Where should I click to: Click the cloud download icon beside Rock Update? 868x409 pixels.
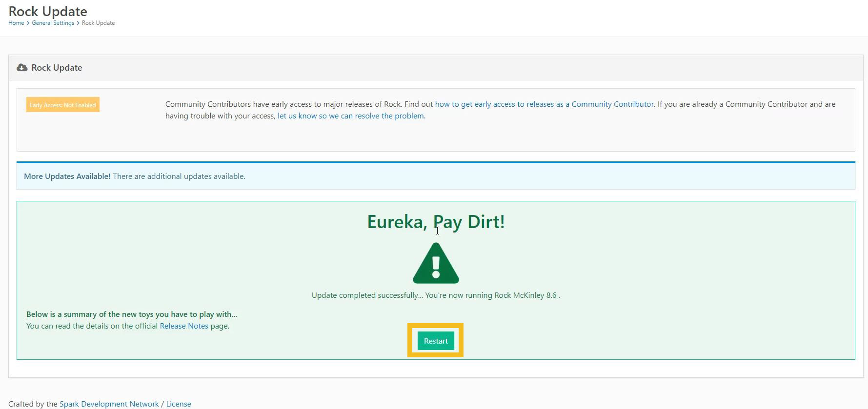pyautogui.click(x=22, y=67)
